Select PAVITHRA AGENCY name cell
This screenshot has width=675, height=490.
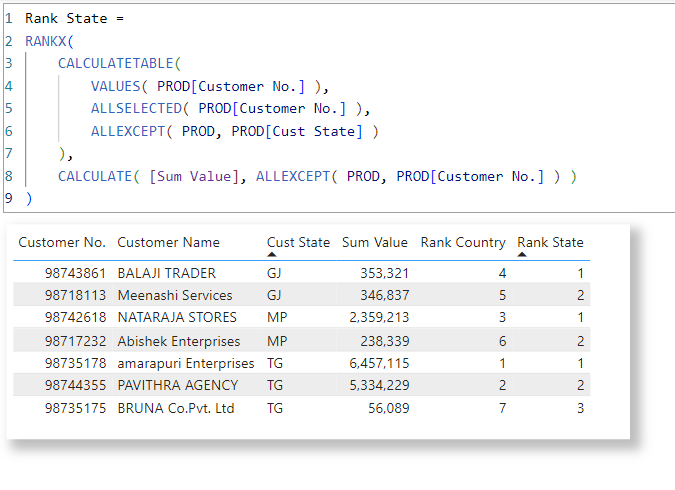tap(178, 385)
